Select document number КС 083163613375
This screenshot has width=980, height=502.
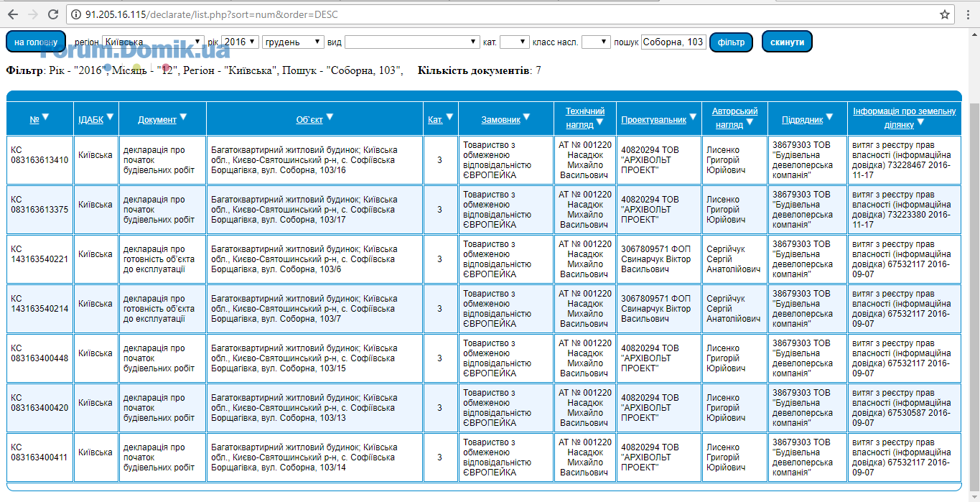(x=40, y=205)
